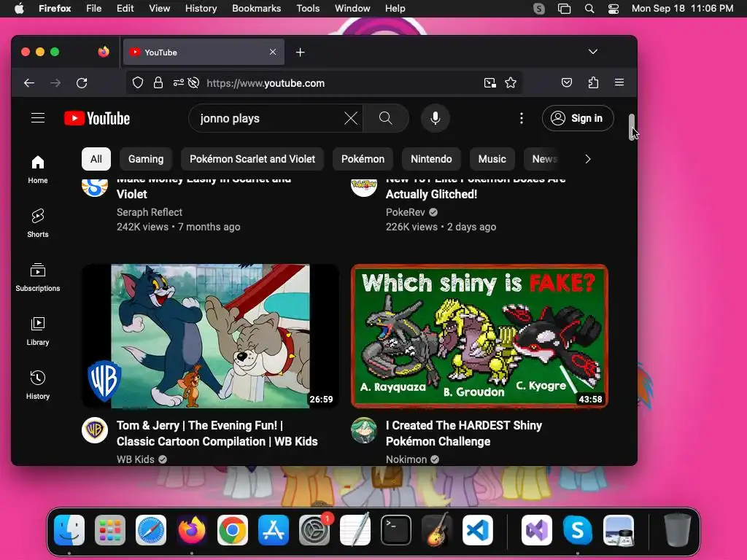
Task: Click the Sign in button
Action: pyautogui.click(x=578, y=118)
